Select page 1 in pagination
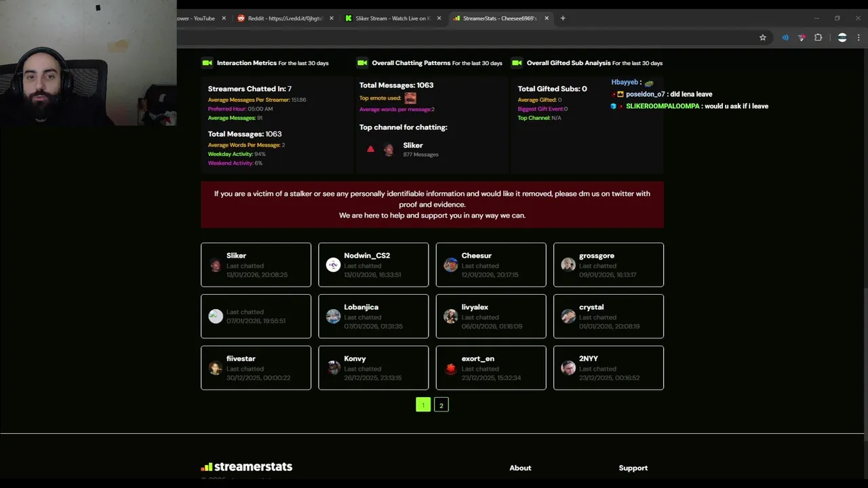 pos(423,405)
